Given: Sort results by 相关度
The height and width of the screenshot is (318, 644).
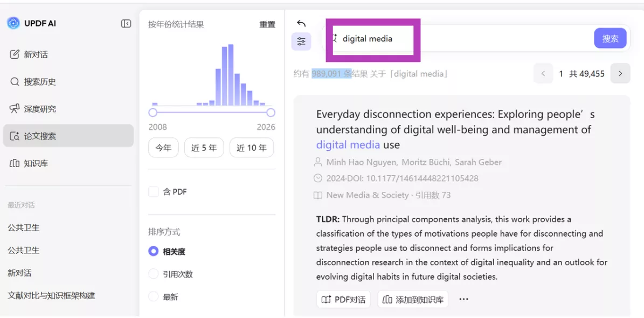Looking at the screenshot, I should click(154, 252).
